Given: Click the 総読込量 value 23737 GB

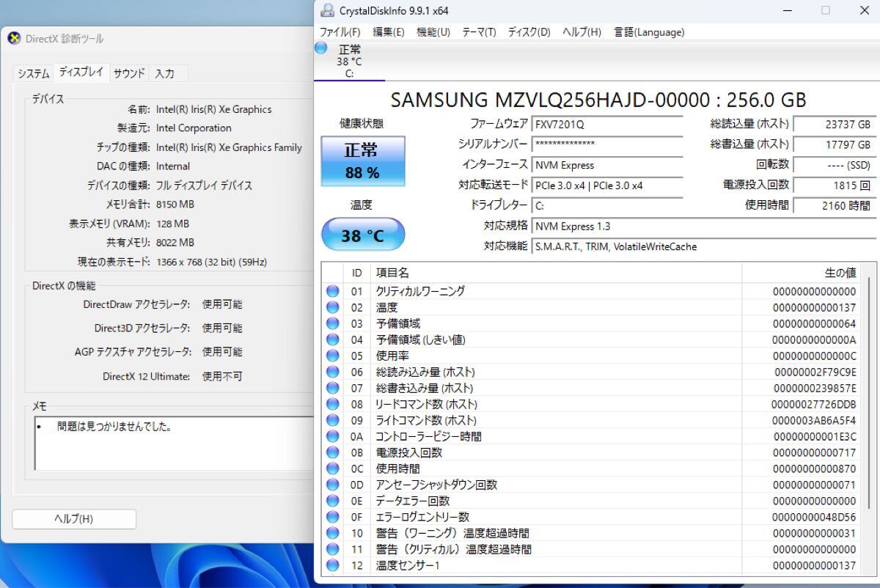Looking at the screenshot, I should click(x=835, y=125).
